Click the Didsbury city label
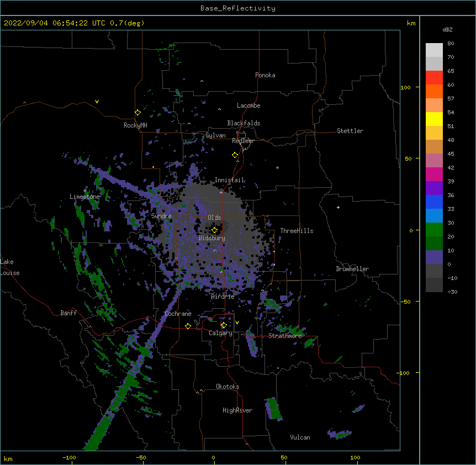 tap(212, 238)
